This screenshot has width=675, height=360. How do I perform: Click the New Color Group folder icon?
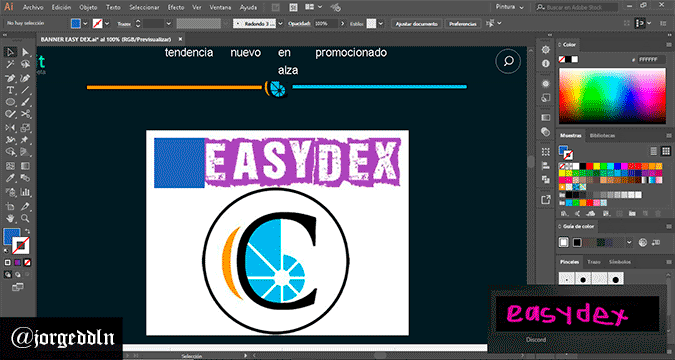632,214
